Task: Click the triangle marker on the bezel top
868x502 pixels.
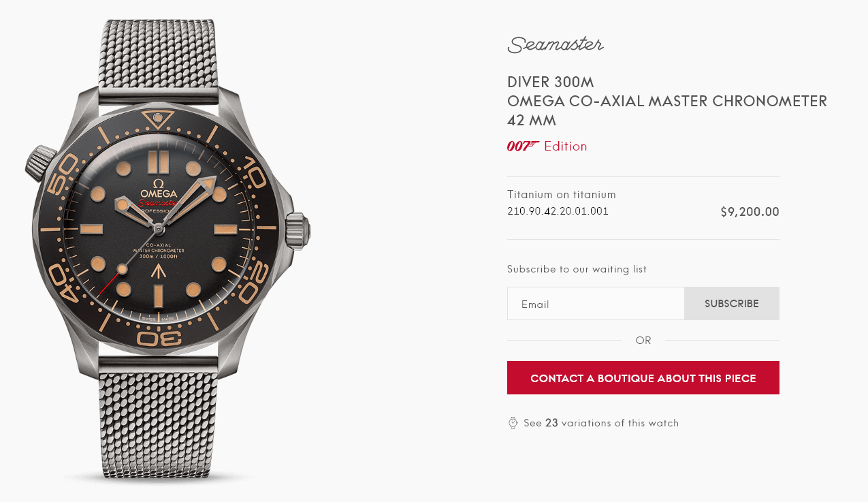Action: (x=159, y=120)
